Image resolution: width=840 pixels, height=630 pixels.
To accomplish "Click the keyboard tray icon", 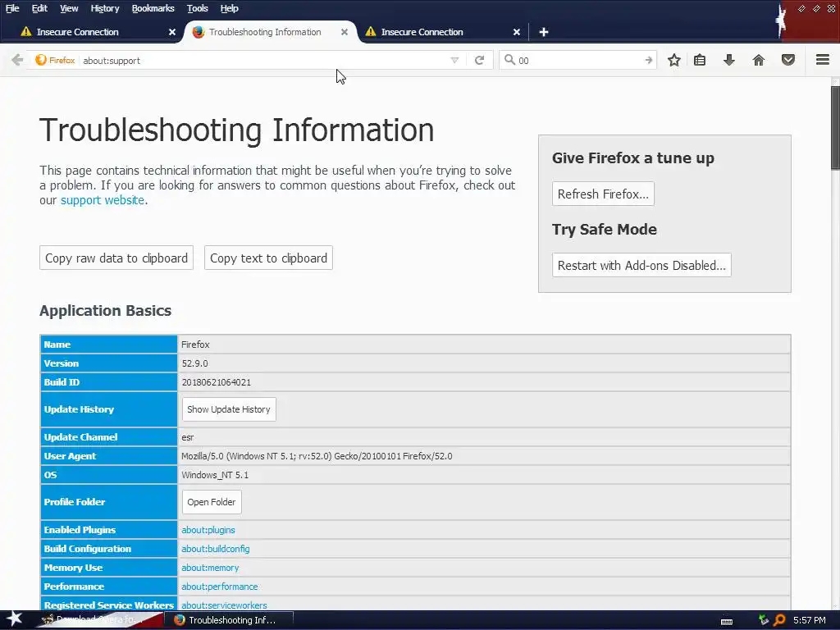I will click(727, 622).
